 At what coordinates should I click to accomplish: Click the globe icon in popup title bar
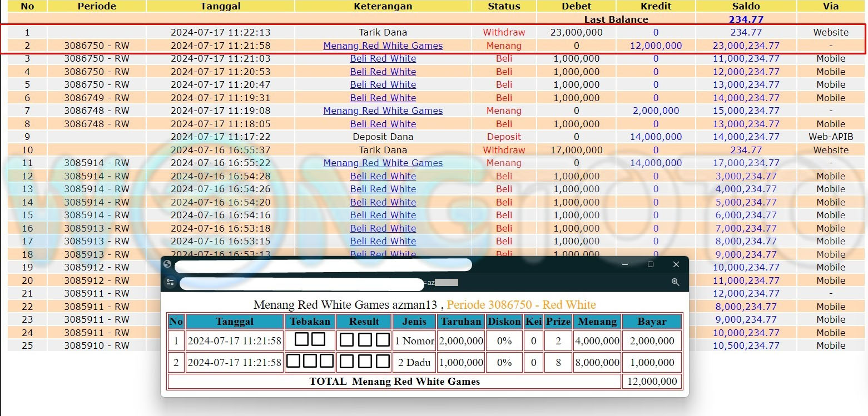167,264
